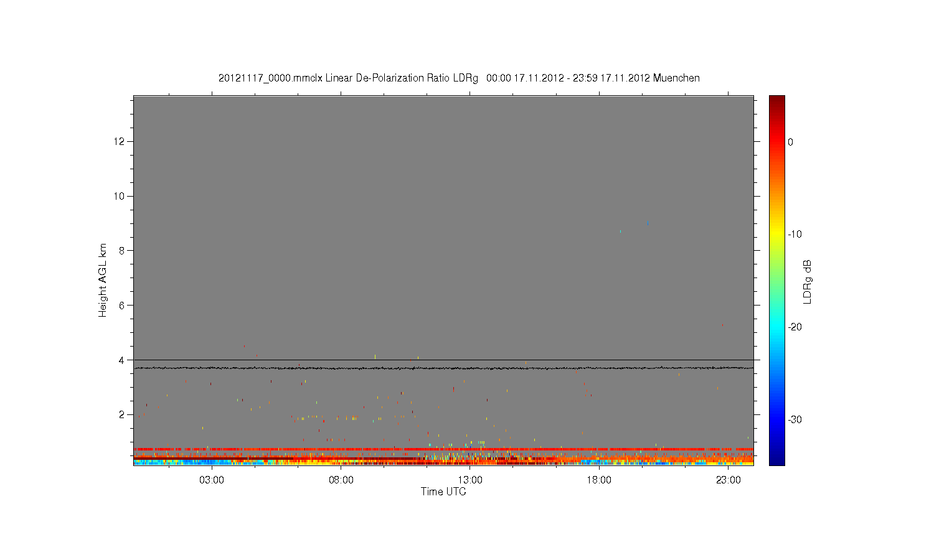Click the 03:00 time tick label
The image size is (934, 560).
pos(212,480)
